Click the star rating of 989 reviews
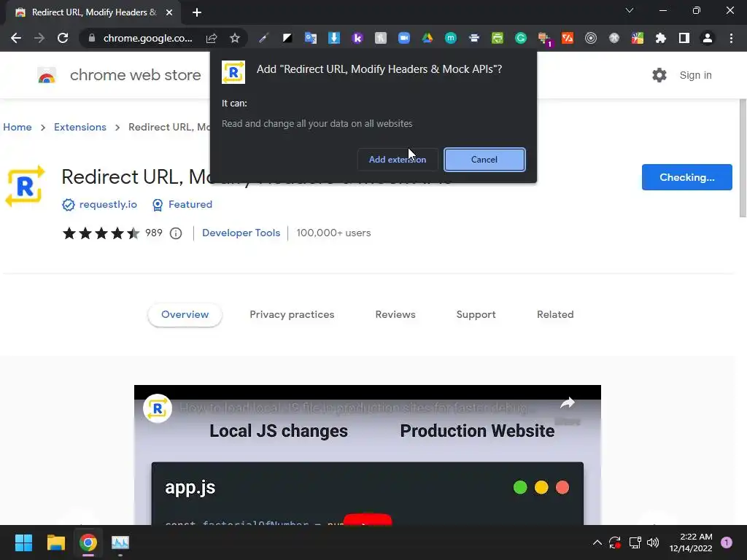747x560 pixels. tap(101, 233)
